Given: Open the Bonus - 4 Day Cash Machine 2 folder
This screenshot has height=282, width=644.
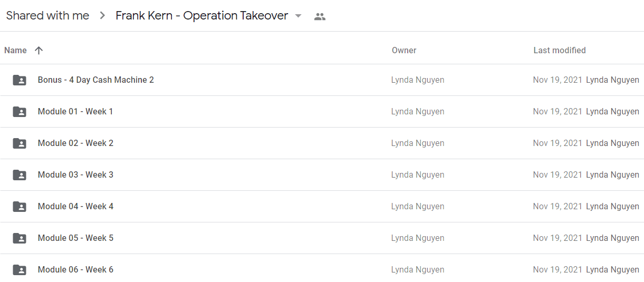Looking at the screenshot, I should (x=96, y=80).
